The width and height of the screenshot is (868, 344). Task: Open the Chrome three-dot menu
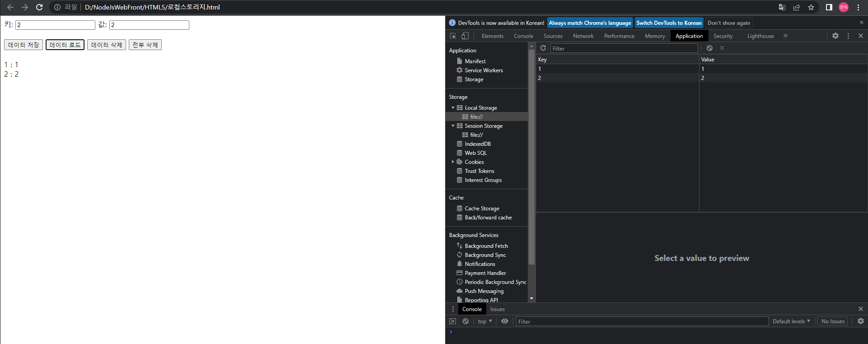click(858, 7)
